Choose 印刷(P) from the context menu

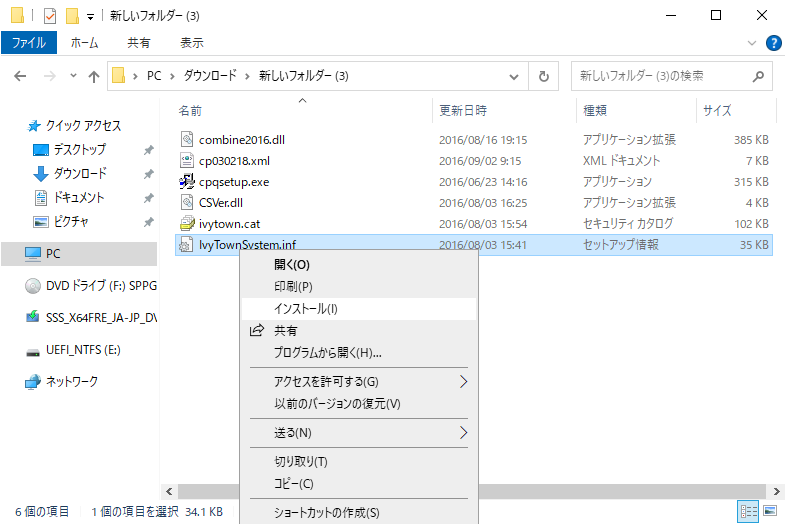pos(359,286)
